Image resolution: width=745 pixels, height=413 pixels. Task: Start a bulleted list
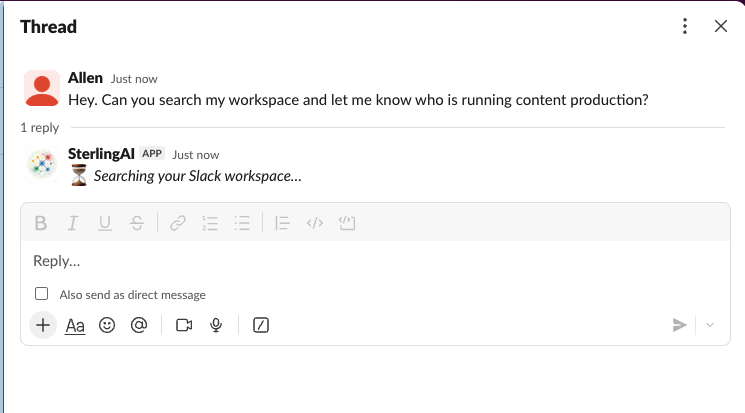pos(242,223)
